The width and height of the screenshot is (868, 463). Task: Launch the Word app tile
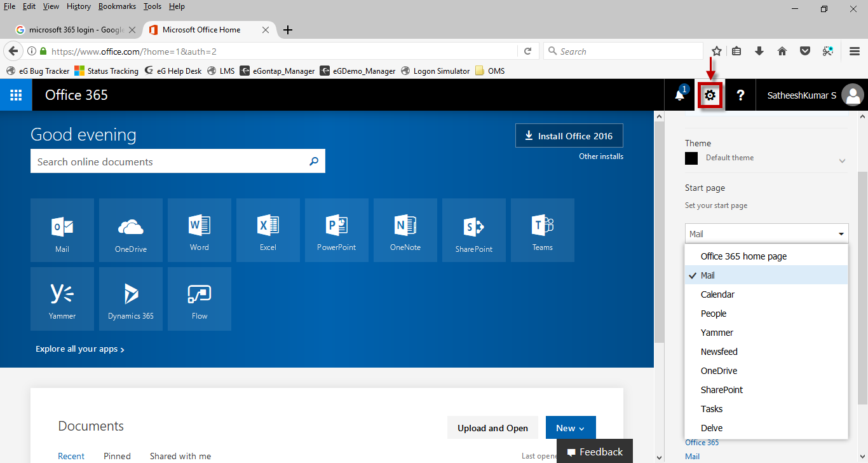(x=200, y=230)
